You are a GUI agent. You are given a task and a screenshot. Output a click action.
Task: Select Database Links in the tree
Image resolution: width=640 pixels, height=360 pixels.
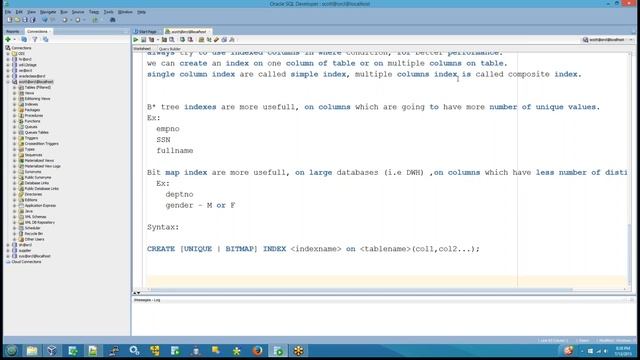coord(36,183)
